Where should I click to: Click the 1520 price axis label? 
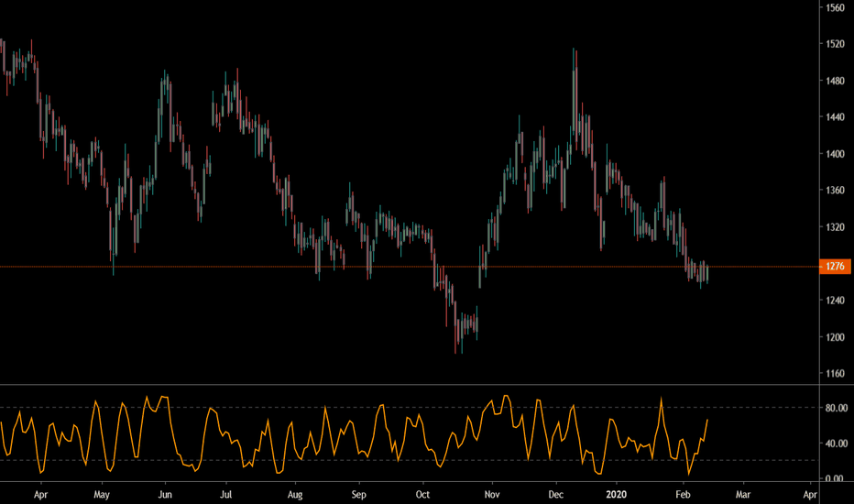coord(835,44)
